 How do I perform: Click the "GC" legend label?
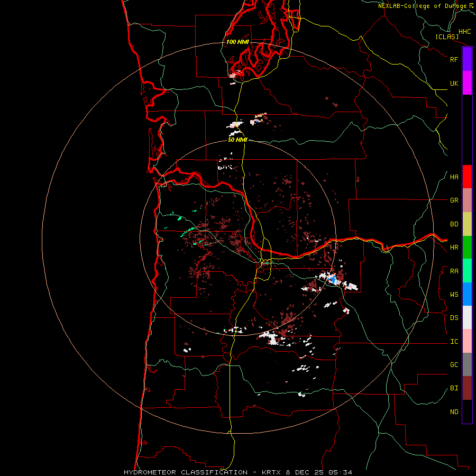(x=454, y=365)
